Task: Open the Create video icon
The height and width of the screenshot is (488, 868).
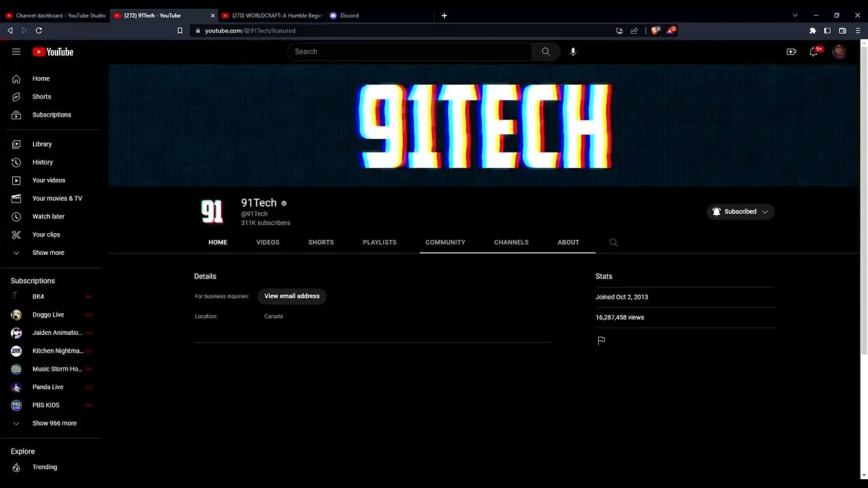Action: point(791,52)
